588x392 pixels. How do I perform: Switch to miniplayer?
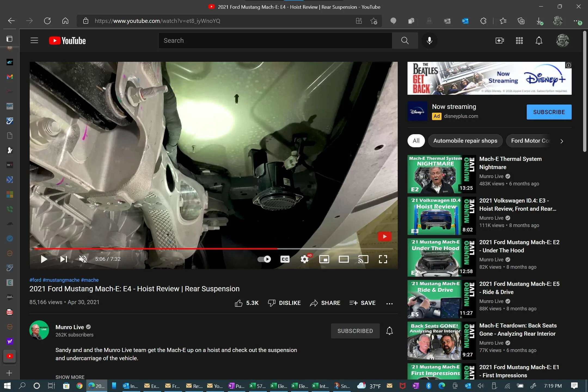324,259
